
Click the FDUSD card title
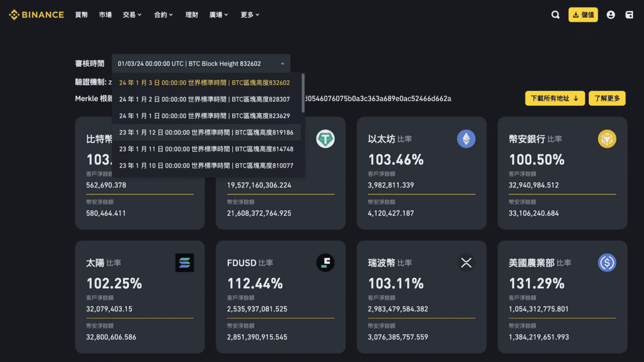pos(241,263)
